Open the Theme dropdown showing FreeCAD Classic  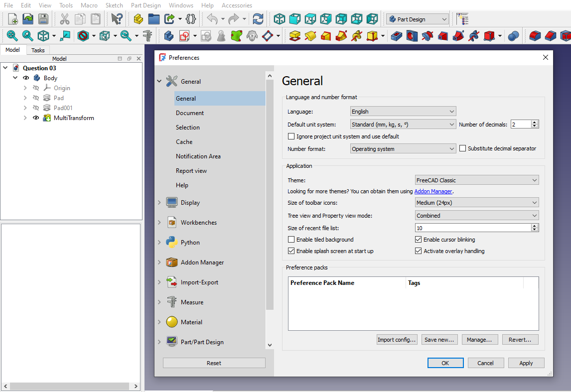pos(476,180)
